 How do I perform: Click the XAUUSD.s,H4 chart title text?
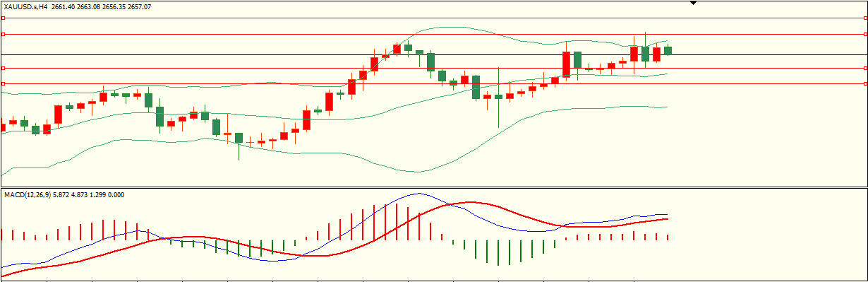click(25, 6)
